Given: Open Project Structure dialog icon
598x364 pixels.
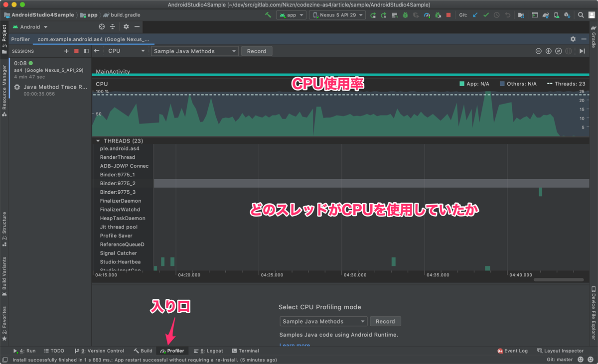Looking at the screenshot, I should tap(521, 15).
